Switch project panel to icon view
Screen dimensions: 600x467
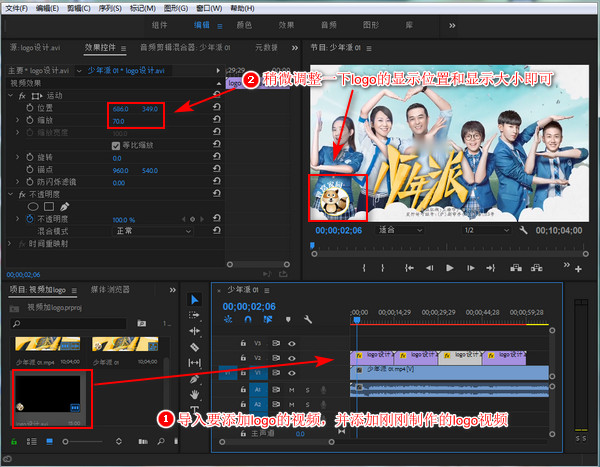coord(49,441)
